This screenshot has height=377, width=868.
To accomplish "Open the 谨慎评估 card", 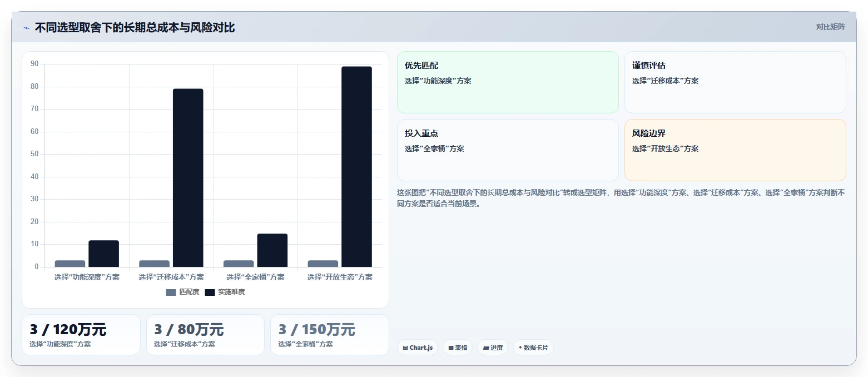I will coord(735,82).
